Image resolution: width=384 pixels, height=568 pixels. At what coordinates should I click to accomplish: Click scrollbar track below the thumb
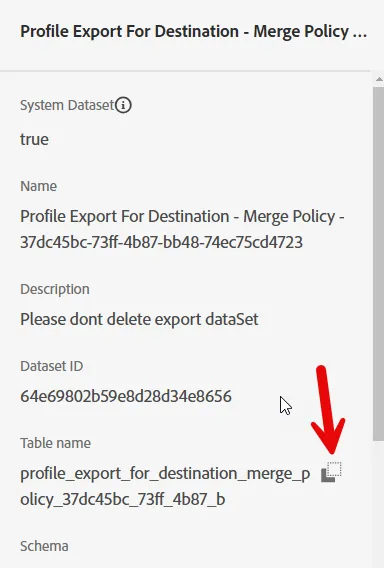379,504
